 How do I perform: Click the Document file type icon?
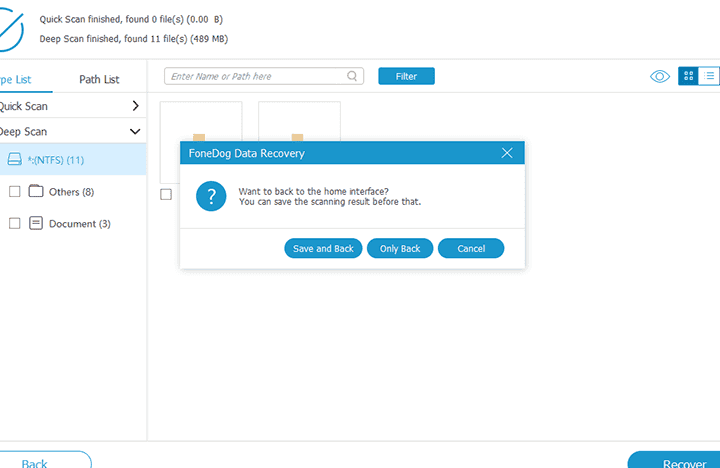coord(36,224)
